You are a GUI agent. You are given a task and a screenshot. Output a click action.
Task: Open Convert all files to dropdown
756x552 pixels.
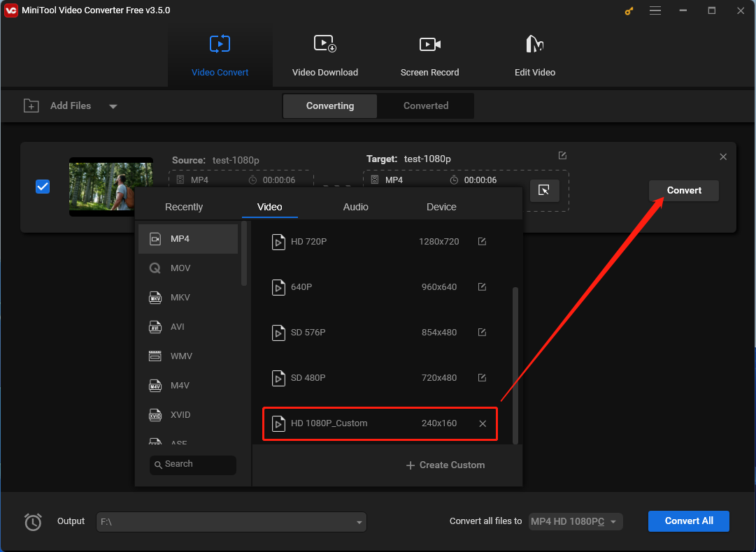[576, 522]
